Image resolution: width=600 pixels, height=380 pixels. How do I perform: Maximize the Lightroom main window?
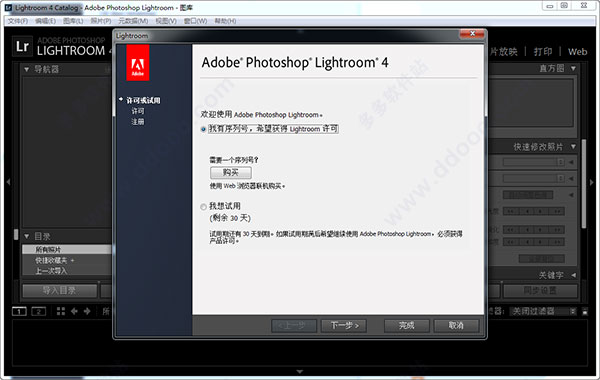564,6
